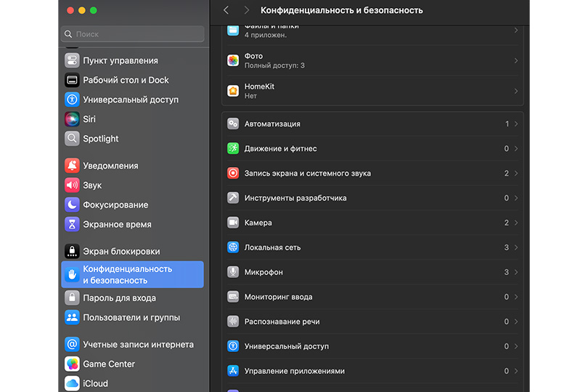Image resolution: width=588 pixels, height=392 pixels.
Task: Click Инструменты разработчика hammer icon
Action: pyautogui.click(x=233, y=197)
